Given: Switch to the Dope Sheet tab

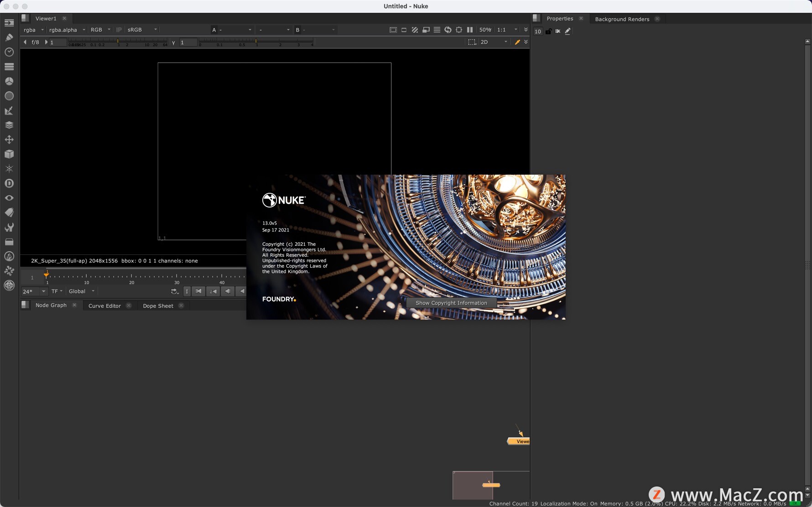Looking at the screenshot, I should click(158, 306).
